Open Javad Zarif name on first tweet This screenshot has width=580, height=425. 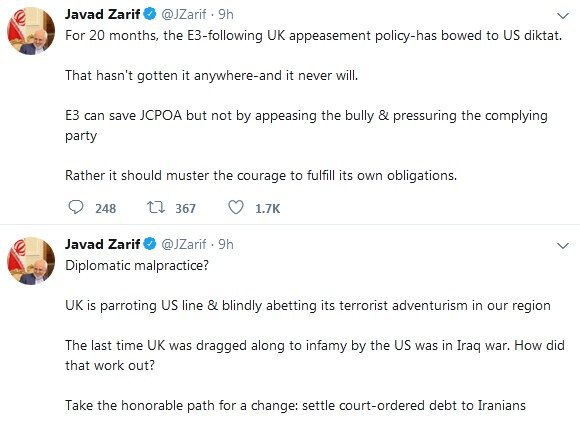coord(102,14)
